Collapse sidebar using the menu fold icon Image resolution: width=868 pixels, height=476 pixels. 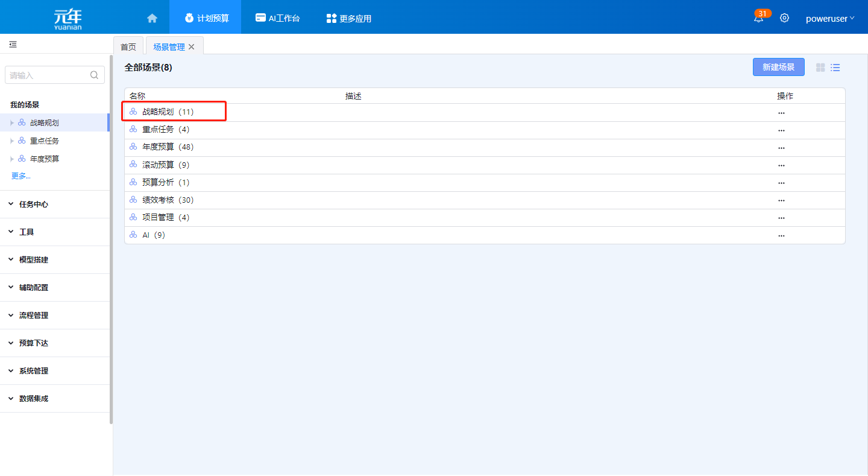click(13, 44)
